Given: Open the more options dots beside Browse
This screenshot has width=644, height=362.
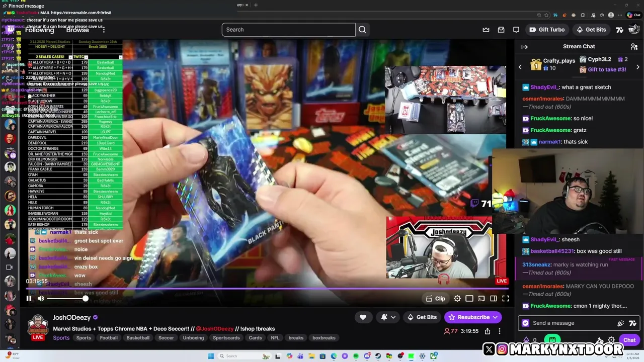Looking at the screenshot, I should tap(104, 30).
